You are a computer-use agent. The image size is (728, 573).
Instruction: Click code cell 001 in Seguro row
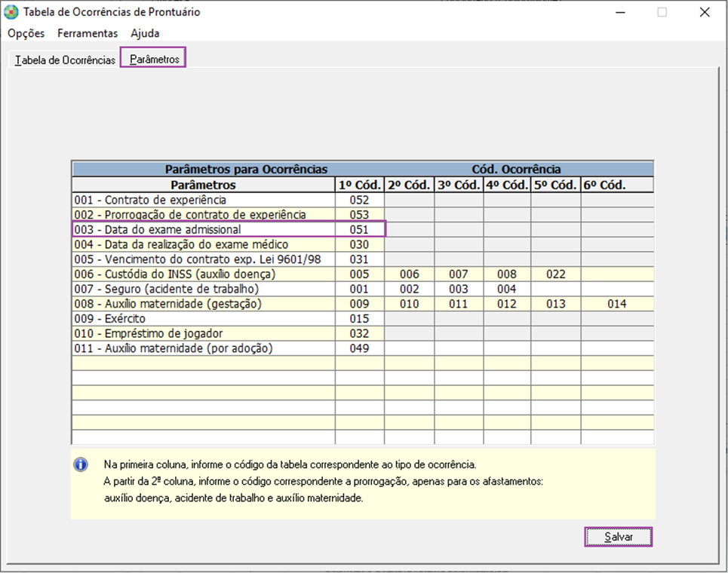[359, 289]
